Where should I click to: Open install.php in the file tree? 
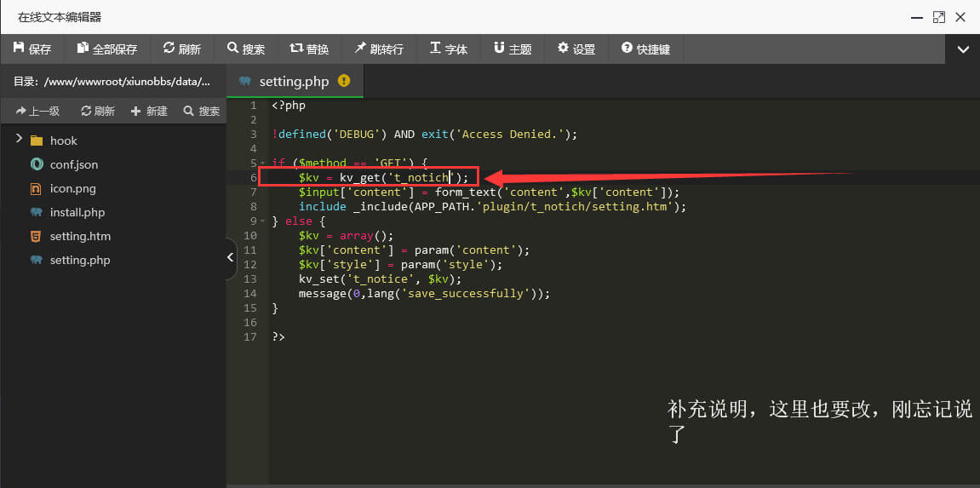77,212
